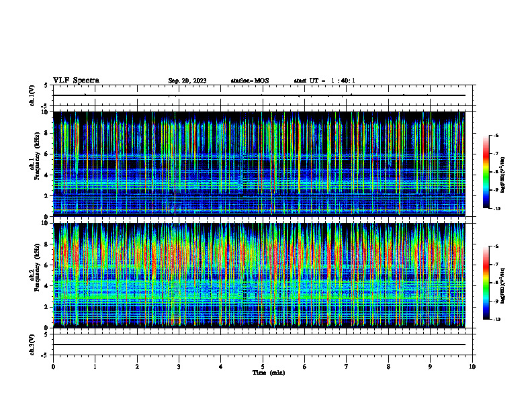Click the ch.1 voltage waveform trace panel
This screenshot has height=411, width=532.
263,95
